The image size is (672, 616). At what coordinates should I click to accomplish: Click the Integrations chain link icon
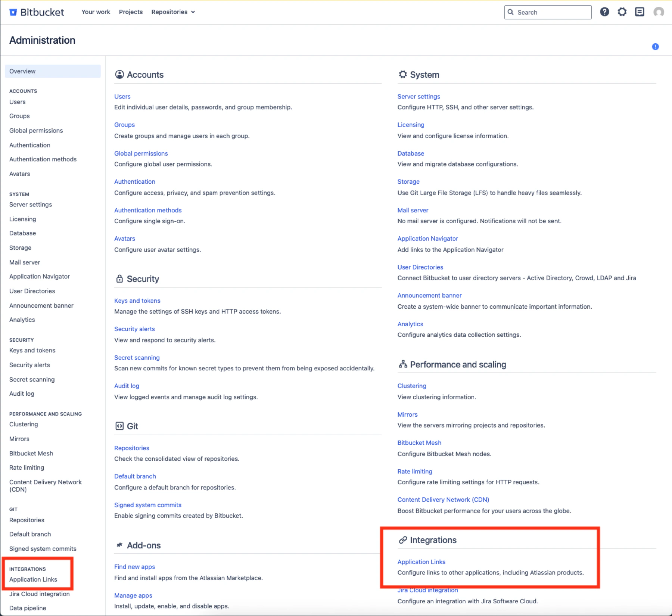(x=402, y=540)
